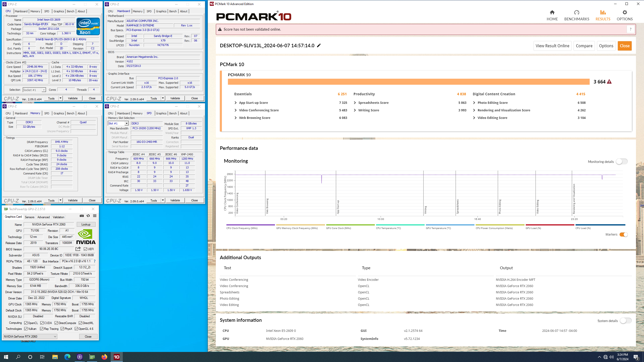Toggle the System details switch

point(626,321)
